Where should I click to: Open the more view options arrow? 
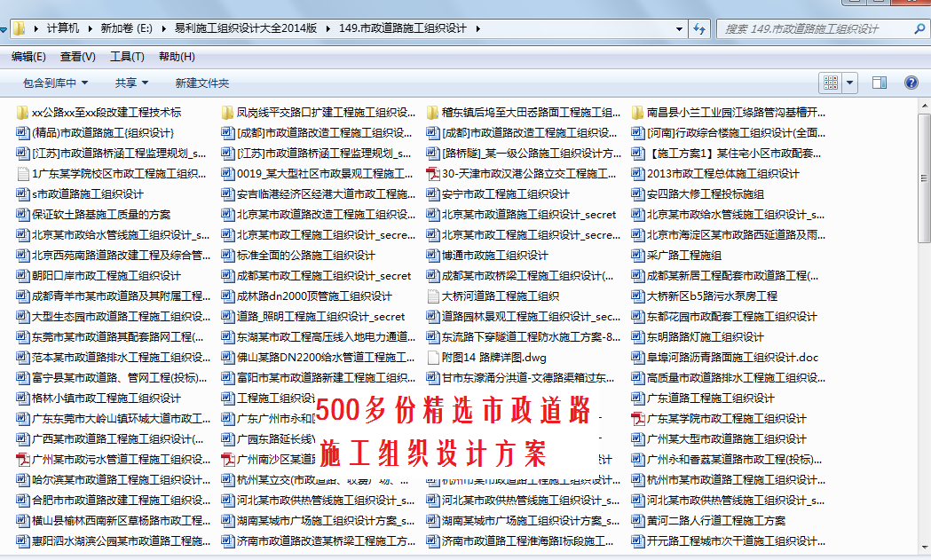pyautogui.click(x=850, y=83)
